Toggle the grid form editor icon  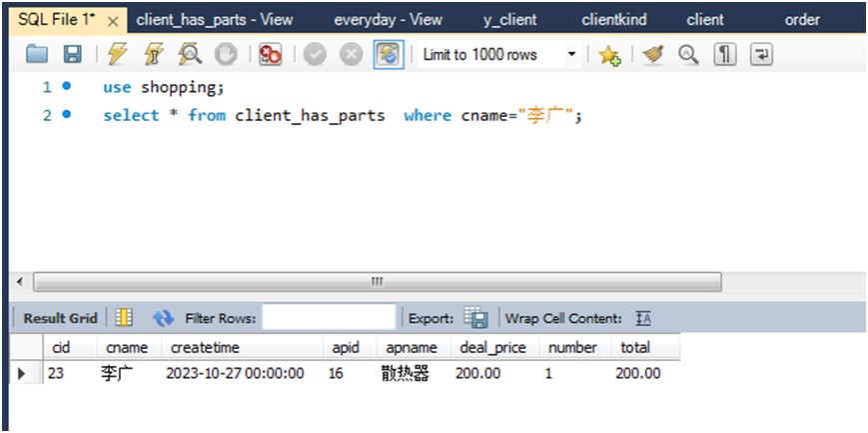(124, 318)
